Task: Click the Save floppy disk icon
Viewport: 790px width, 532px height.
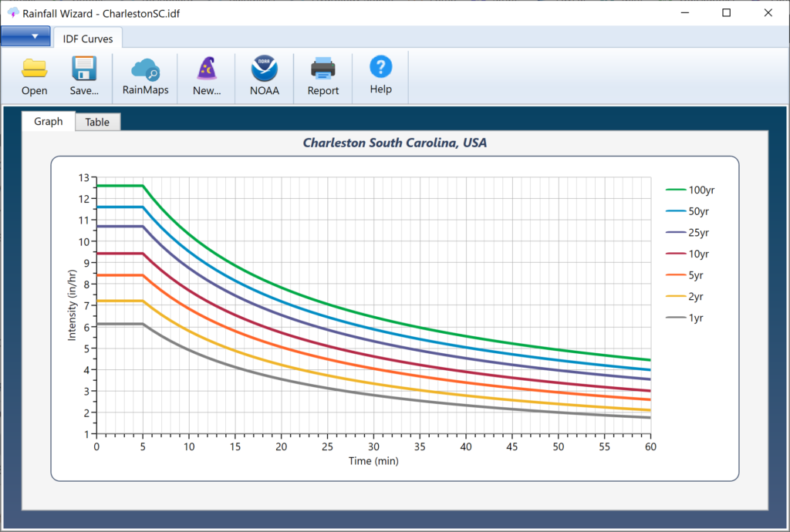Action: (x=84, y=69)
